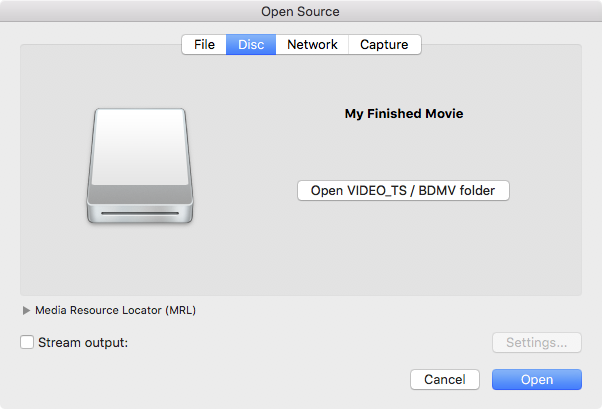
Task: Confirm with the blue Open button
Action: pyautogui.click(x=537, y=379)
